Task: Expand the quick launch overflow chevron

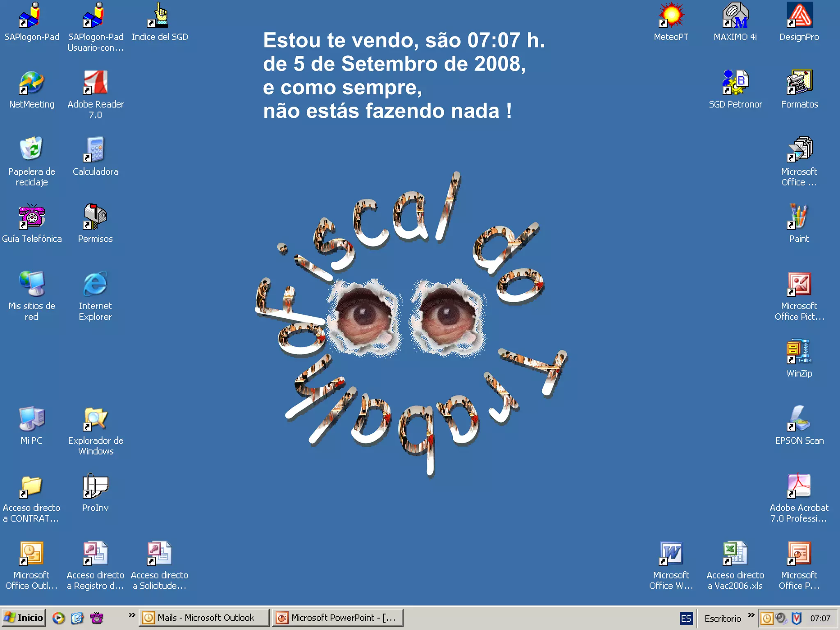Action: click(x=132, y=615)
